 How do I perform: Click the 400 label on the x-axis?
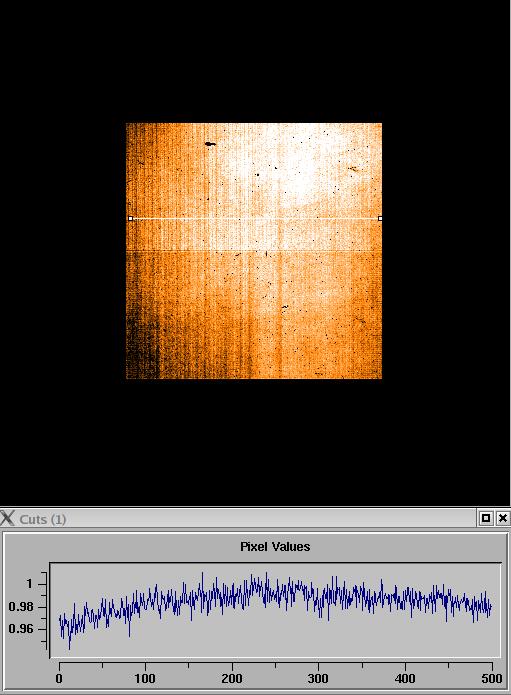405,679
